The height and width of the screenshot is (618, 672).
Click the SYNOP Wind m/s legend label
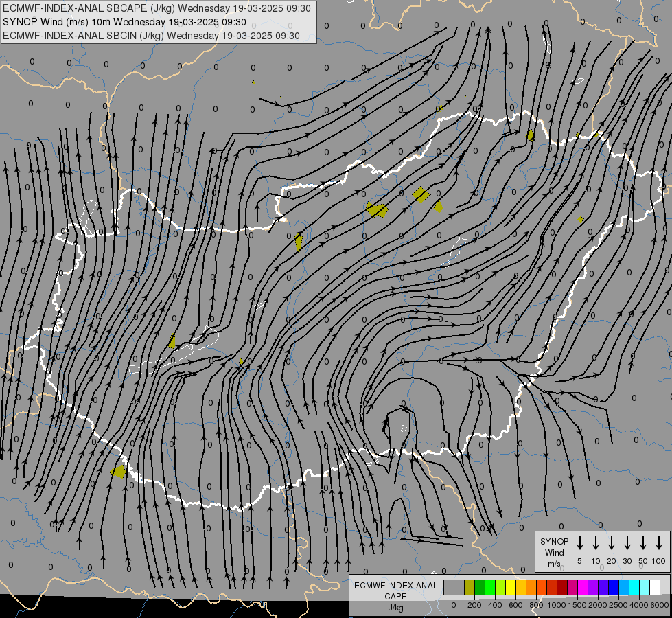pos(554,552)
